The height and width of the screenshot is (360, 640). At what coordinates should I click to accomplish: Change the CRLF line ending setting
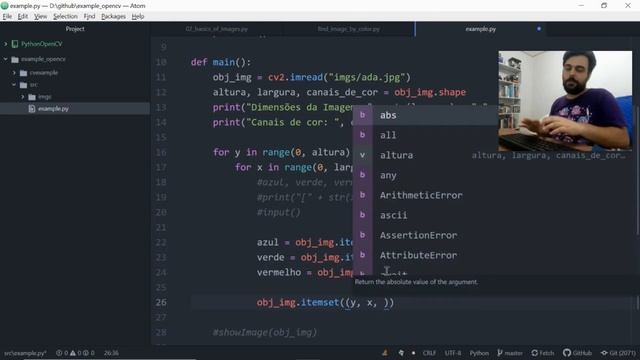point(429,353)
